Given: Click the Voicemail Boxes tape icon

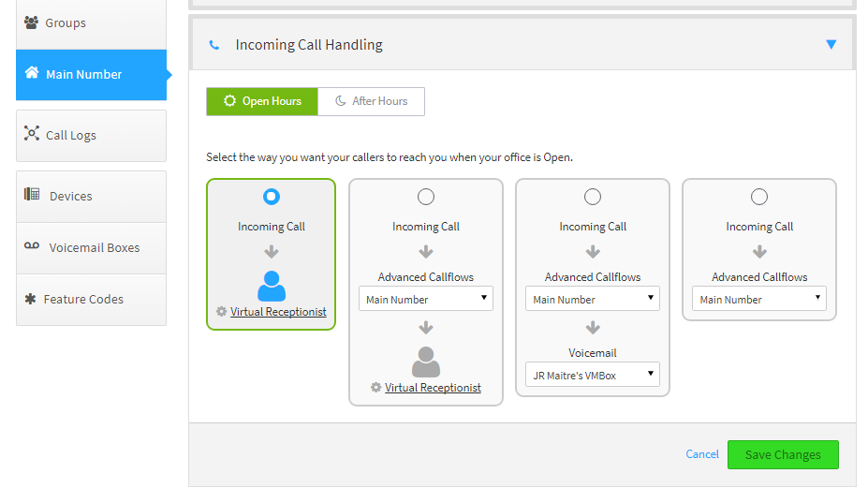Looking at the screenshot, I should point(32,245).
